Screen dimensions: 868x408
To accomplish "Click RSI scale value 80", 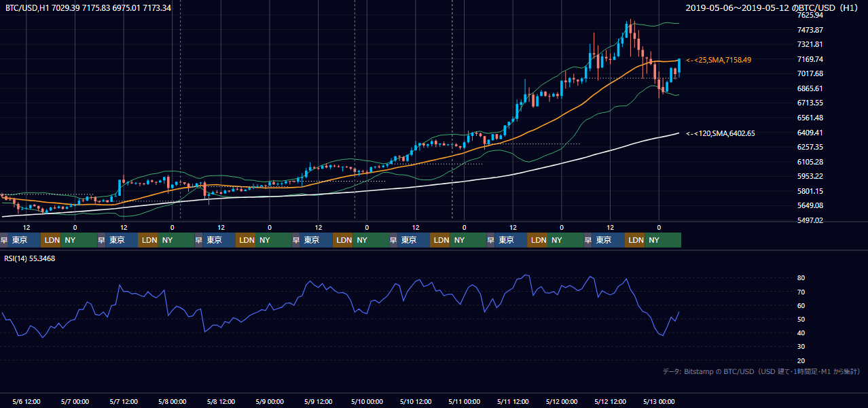I will pos(801,278).
